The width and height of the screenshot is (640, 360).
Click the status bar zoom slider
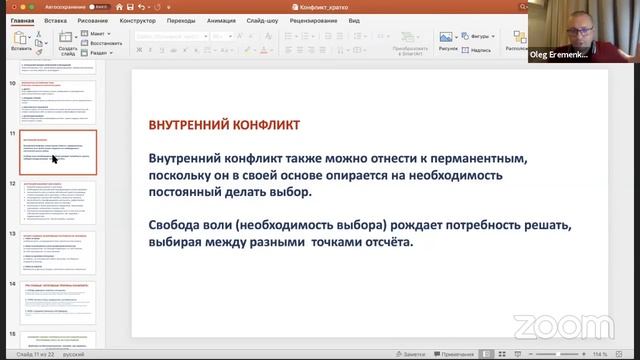[557, 354]
